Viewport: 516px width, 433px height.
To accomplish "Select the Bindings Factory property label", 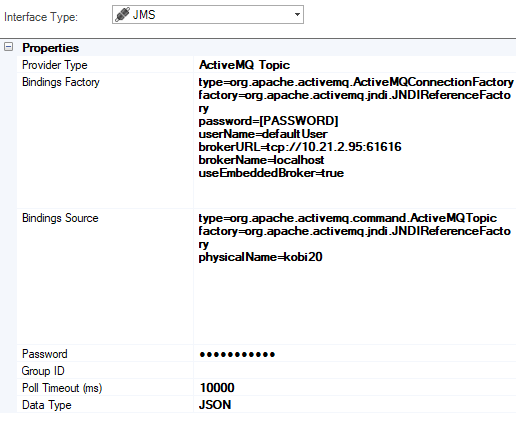I will [x=61, y=82].
